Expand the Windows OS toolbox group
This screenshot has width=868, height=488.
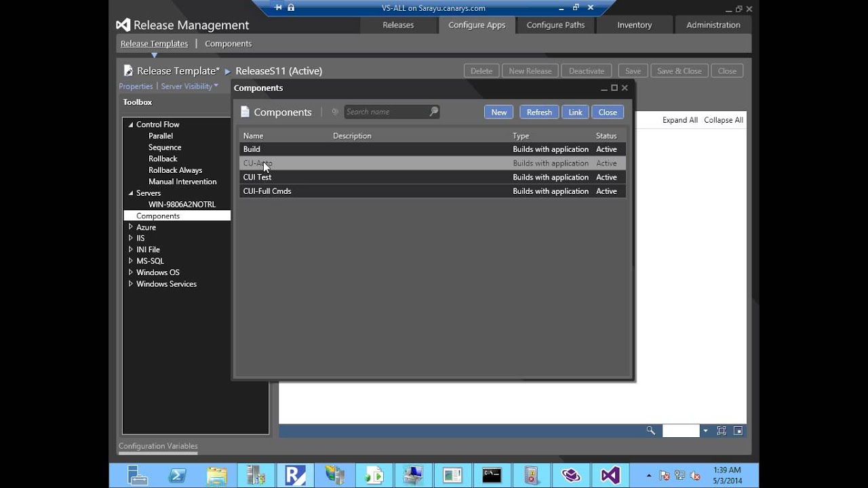[131, 272]
